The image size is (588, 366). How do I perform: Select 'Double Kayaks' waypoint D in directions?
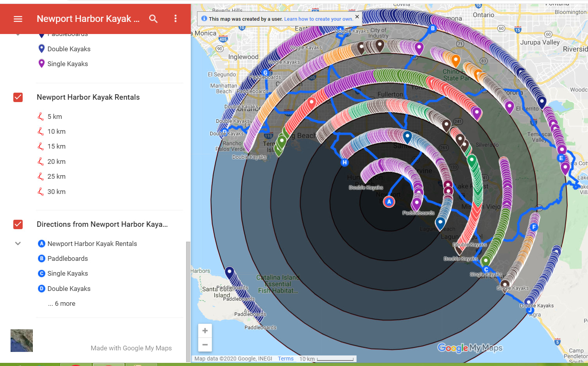pos(69,289)
